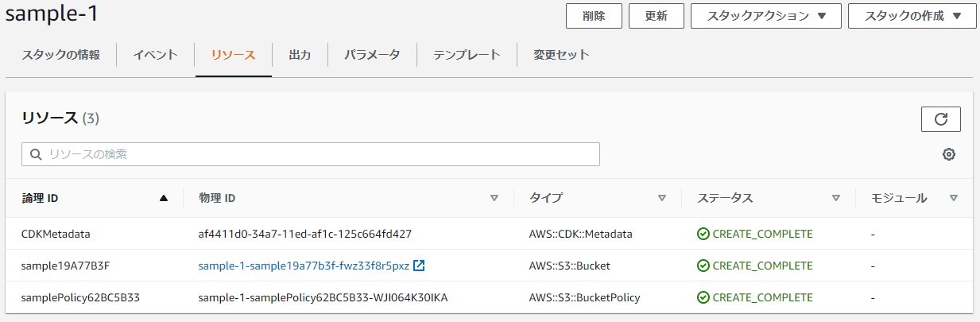Click the external link icon beside S3 bucket
This screenshot has width=980, height=322.
(x=420, y=266)
